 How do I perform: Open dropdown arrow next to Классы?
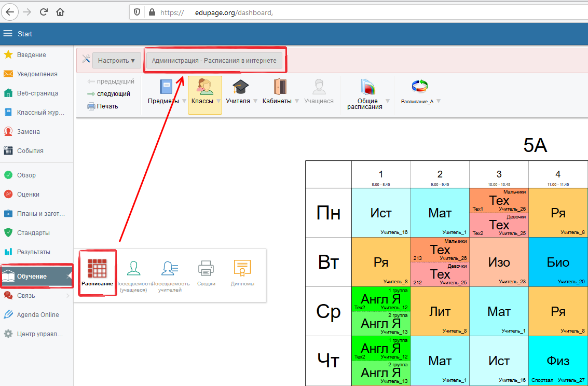[x=218, y=101]
